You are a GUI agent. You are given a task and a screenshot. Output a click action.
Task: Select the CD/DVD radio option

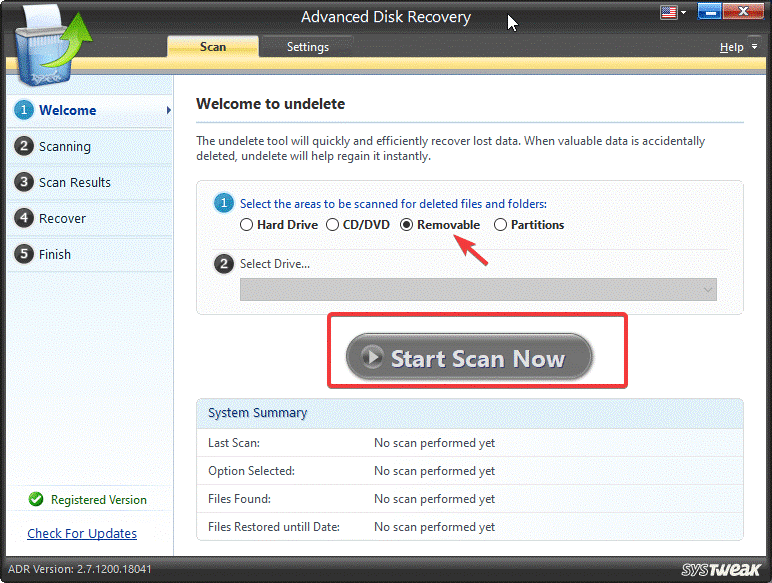(x=358, y=225)
